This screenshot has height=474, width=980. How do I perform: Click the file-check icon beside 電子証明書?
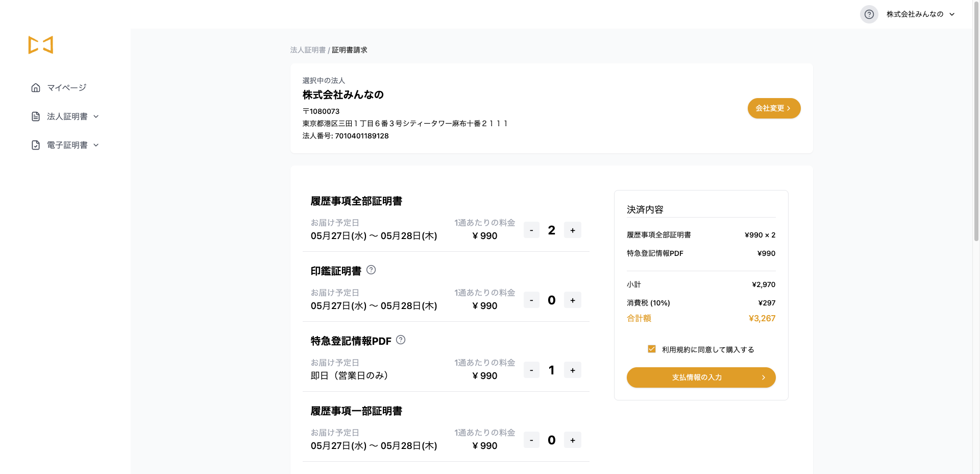[36, 145]
